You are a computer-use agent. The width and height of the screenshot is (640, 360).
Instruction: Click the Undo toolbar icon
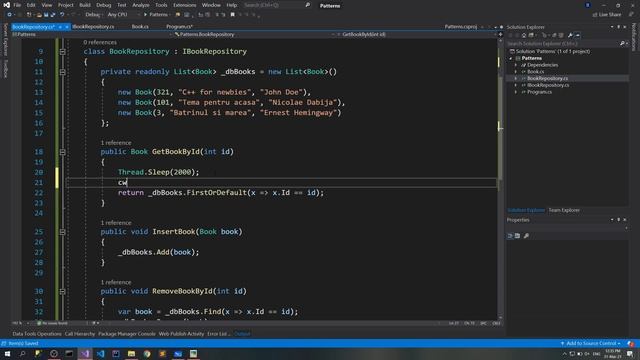(x=62, y=15)
